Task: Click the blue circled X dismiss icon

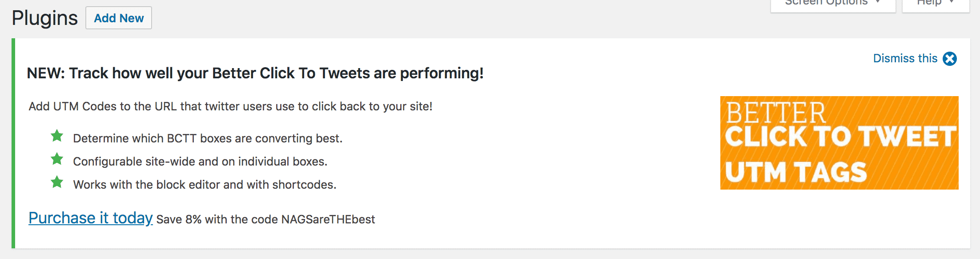Action: 950,59
